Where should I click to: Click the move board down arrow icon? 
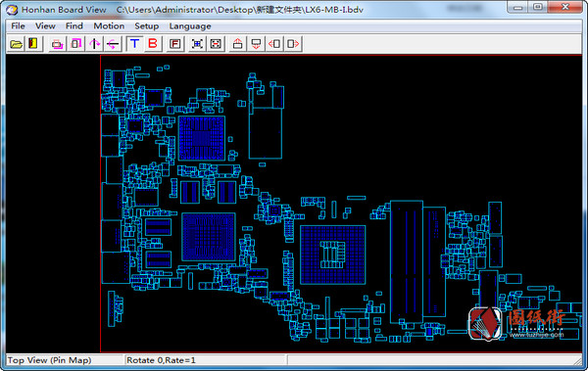[256, 44]
